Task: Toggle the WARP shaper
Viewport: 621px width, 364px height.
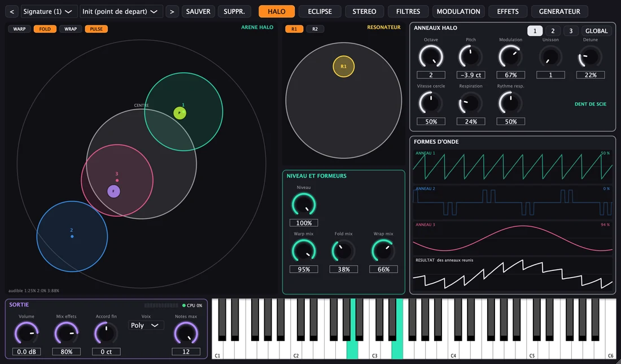Action: (x=19, y=29)
